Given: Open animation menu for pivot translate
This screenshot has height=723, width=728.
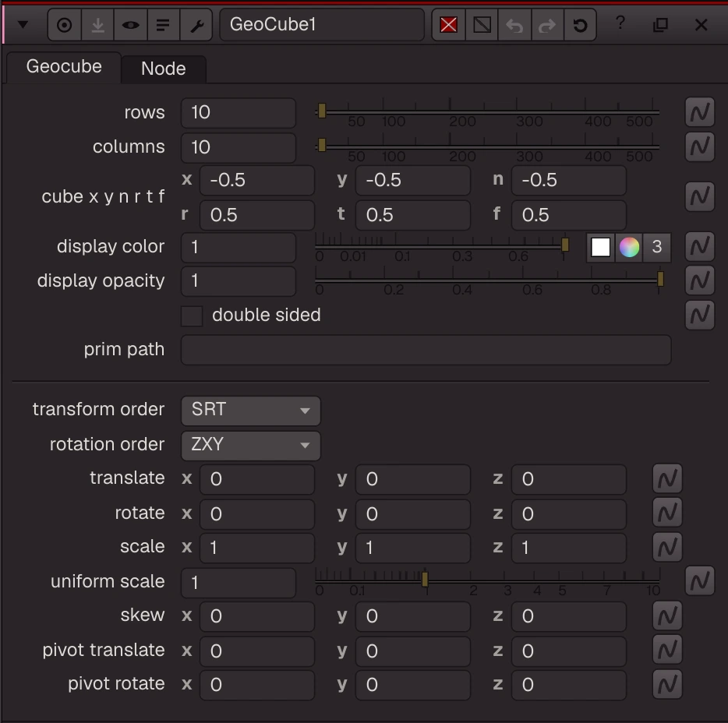Looking at the screenshot, I should tap(667, 650).
